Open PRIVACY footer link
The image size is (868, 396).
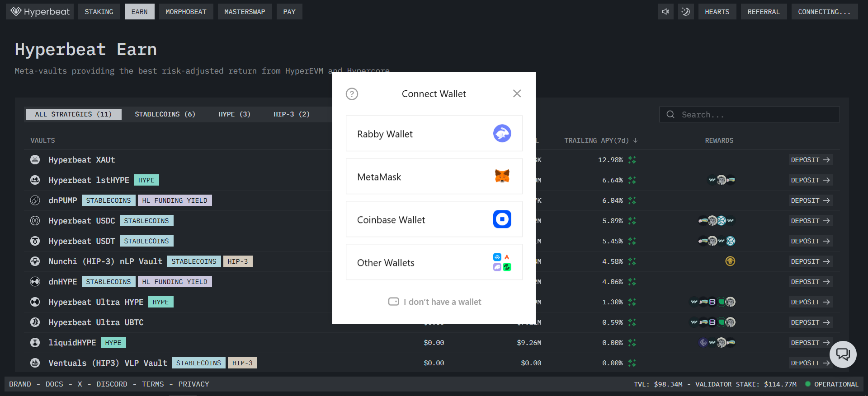pyautogui.click(x=193, y=384)
